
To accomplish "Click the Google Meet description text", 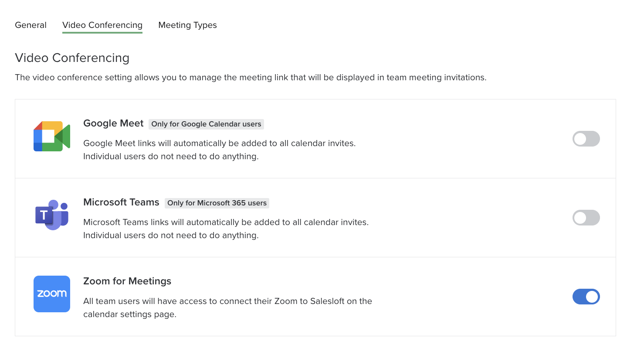I will pyautogui.click(x=219, y=143).
